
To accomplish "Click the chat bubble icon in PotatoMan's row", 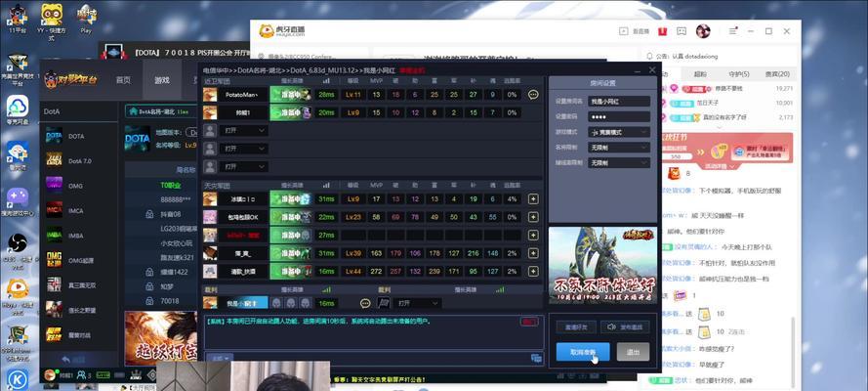I will point(533,95).
